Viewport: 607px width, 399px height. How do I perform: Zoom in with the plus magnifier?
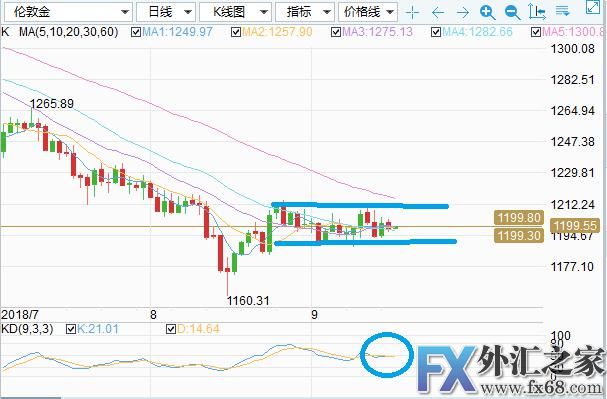point(487,13)
